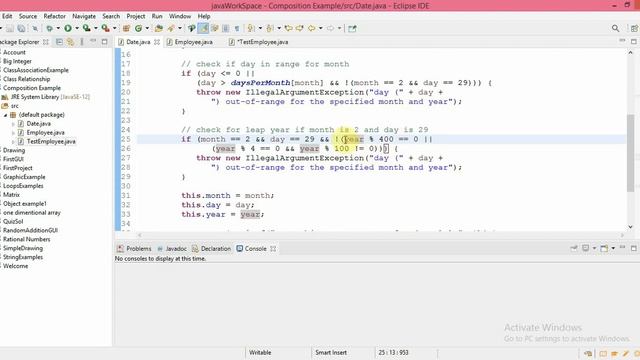Click the editor vertical scrollbar thumb
The width and height of the screenshot is (640, 360).
click(631, 153)
